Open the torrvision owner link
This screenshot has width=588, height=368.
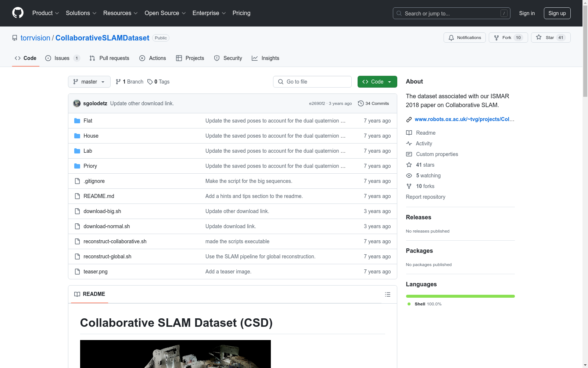click(35, 38)
